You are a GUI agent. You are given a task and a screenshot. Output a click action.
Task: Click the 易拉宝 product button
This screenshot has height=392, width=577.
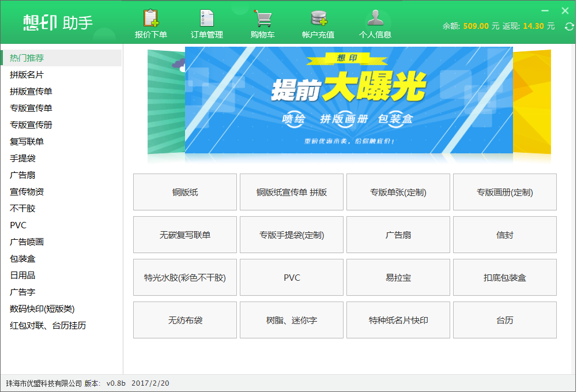point(398,277)
